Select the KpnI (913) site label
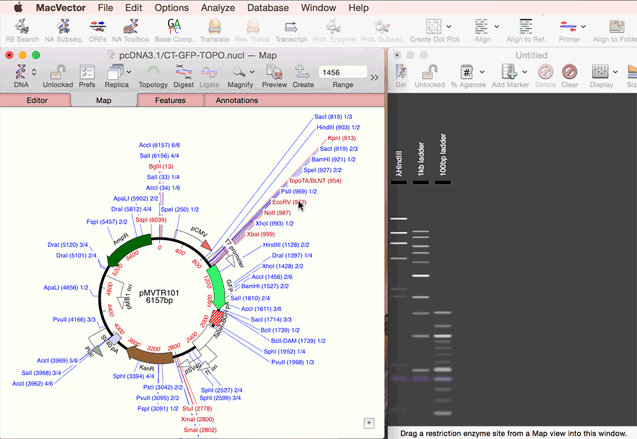This screenshot has width=637, height=439. pyautogui.click(x=342, y=138)
